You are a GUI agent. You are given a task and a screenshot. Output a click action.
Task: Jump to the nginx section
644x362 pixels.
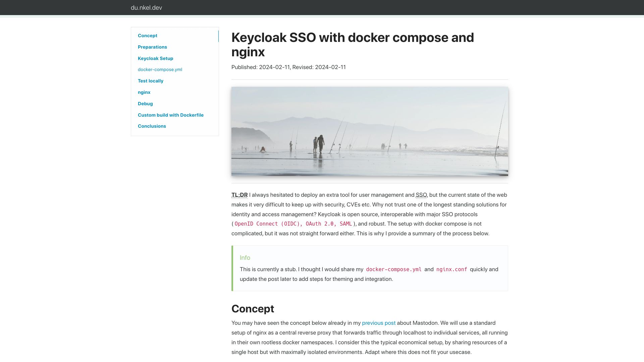[x=144, y=92]
